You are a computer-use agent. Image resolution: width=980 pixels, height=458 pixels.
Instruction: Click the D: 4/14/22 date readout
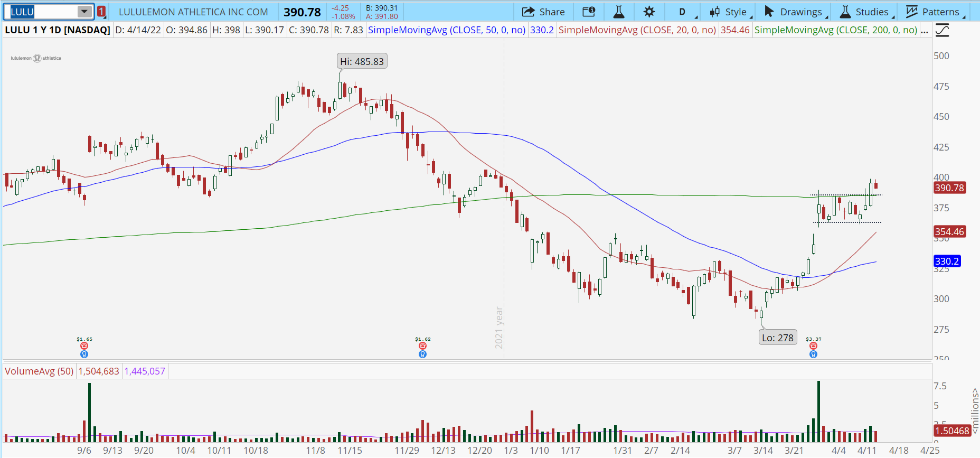[138, 30]
